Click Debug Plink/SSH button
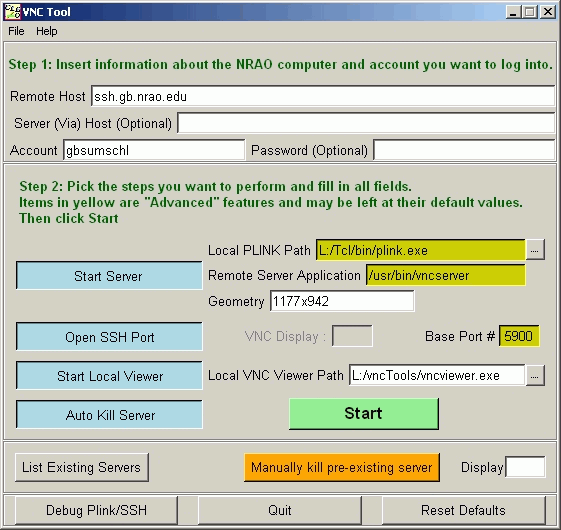The image size is (561, 530). click(96, 510)
